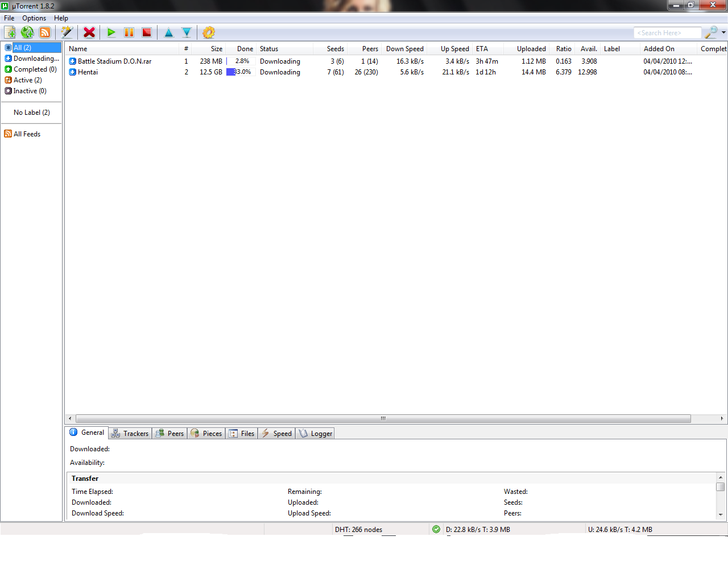Screen dimensions: 728x582
Task: Switch to the Pieces tab
Action: click(206, 434)
